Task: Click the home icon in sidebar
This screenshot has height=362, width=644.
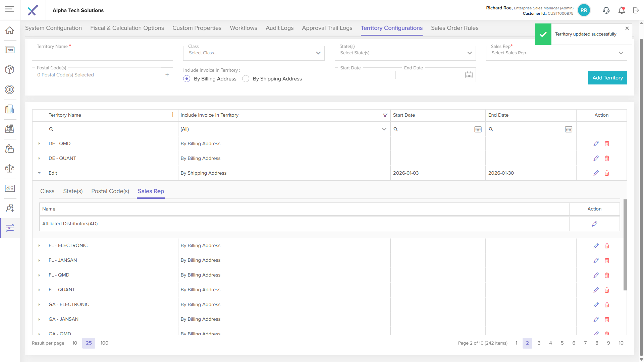Action: [x=10, y=30]
